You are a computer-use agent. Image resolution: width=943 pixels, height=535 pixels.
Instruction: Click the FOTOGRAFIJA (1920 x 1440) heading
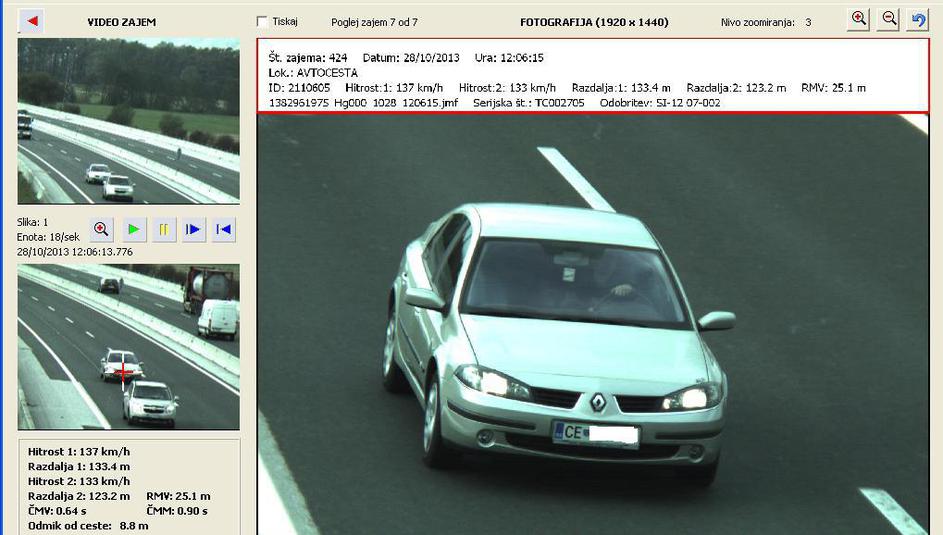[594, 22]
